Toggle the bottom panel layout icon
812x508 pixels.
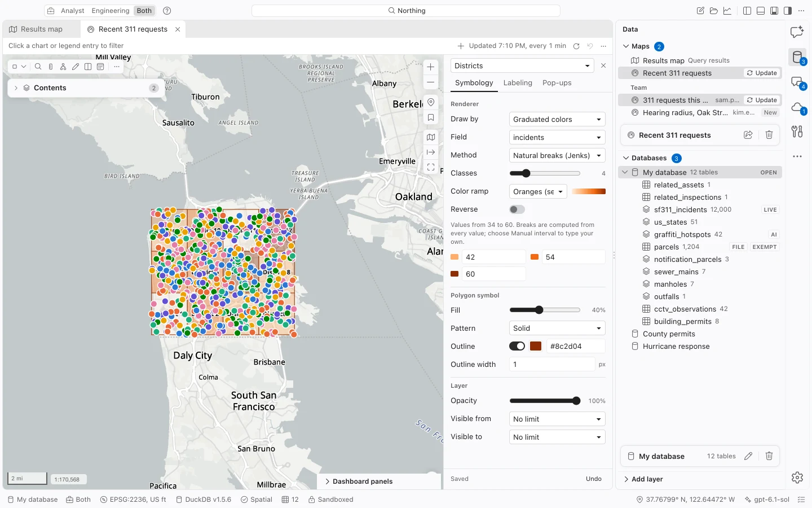[761, 11]
